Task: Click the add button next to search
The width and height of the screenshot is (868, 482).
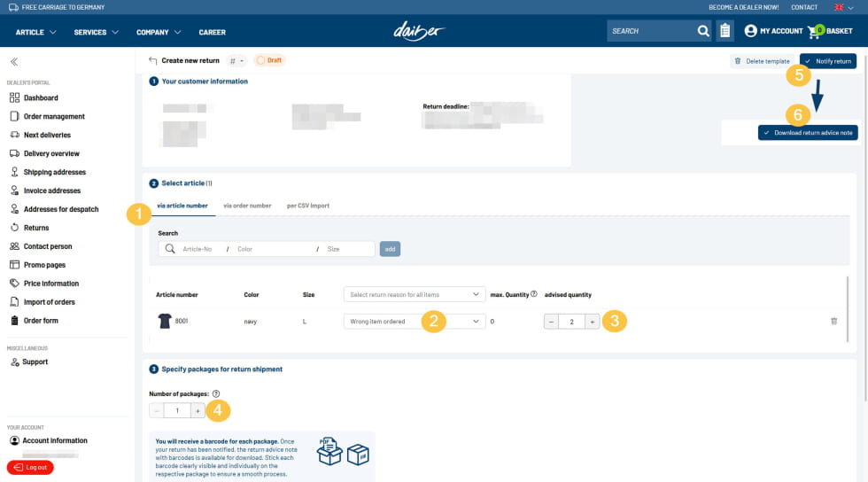Action: point(390,249)
